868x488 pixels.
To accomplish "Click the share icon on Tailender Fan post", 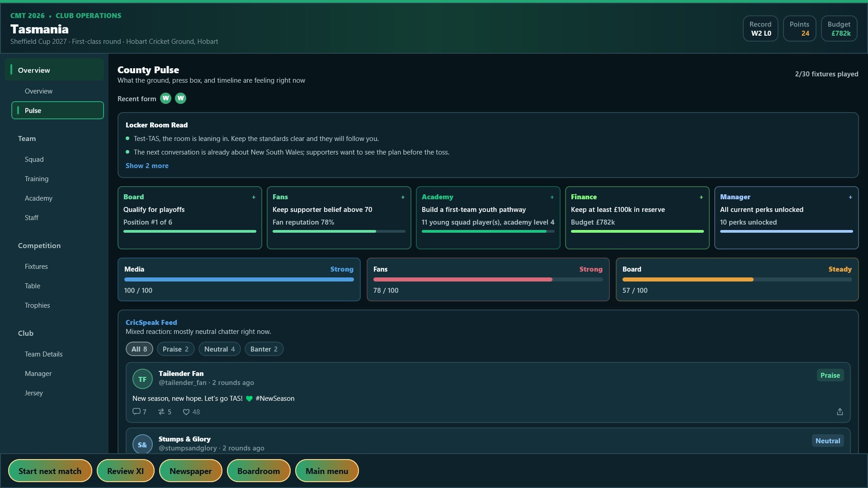I will tap(840, 412).
